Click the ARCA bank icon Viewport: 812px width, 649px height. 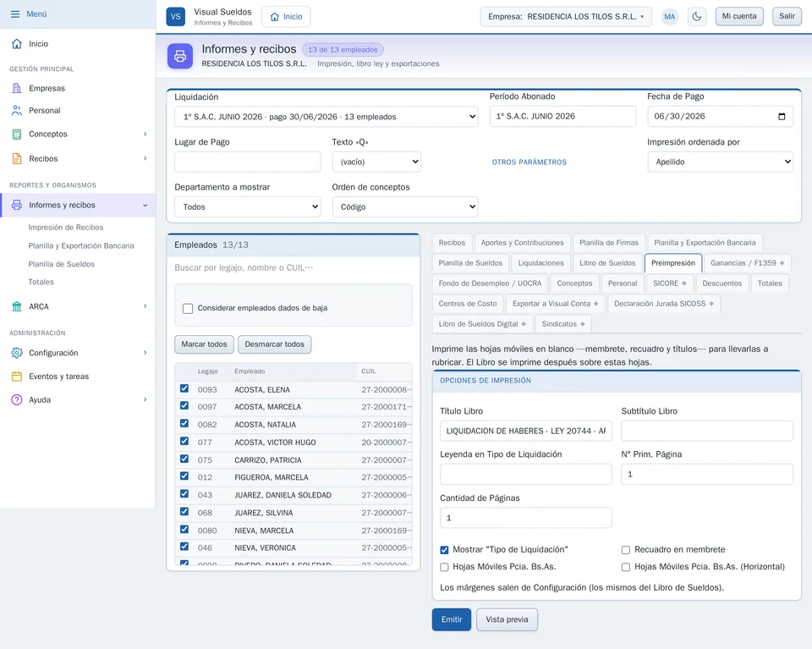coord(17,306)
